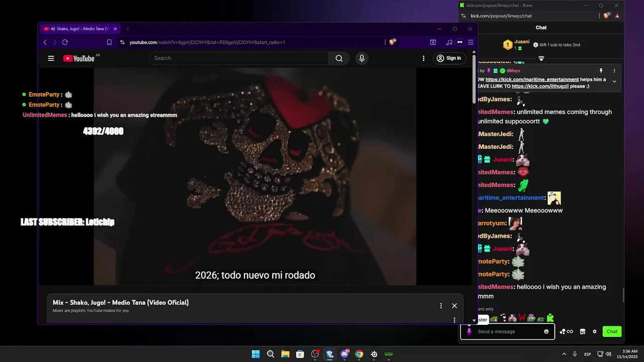Start YouTube voice search with microphone
This screenshot has height=362, width=644.
361,58
